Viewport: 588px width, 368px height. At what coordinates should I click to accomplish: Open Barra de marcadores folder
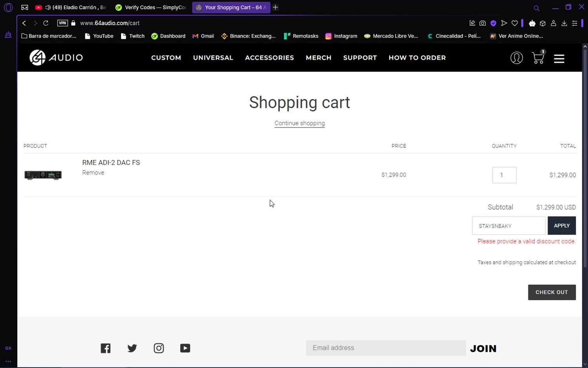pyautogui.click(x=49, y=36)
